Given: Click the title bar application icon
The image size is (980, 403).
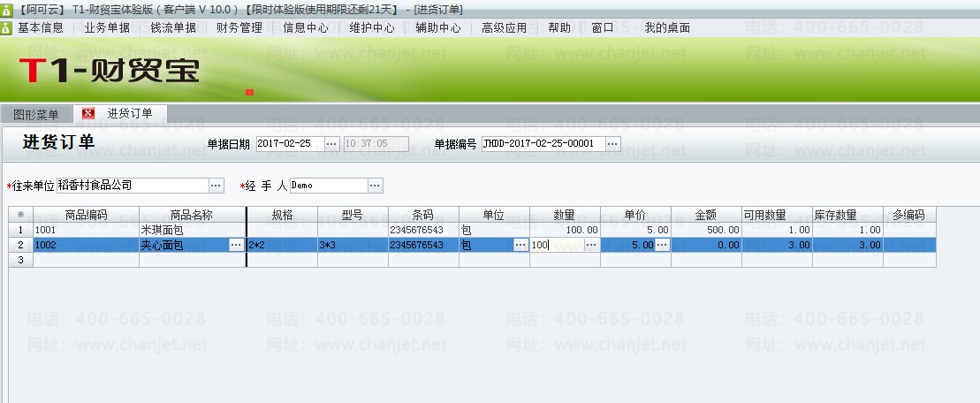Looking at the screenshot, I should click(x=6, y=10).
